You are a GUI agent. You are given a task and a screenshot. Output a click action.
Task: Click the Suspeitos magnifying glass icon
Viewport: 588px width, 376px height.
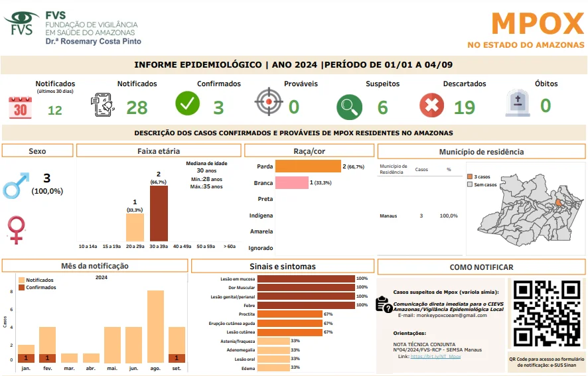pos(349,106)
